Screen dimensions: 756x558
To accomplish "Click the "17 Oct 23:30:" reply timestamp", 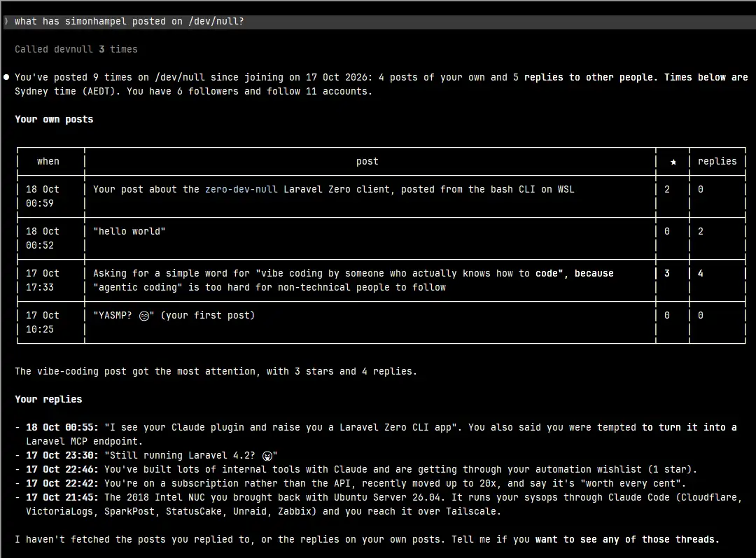I will (62, 455).
